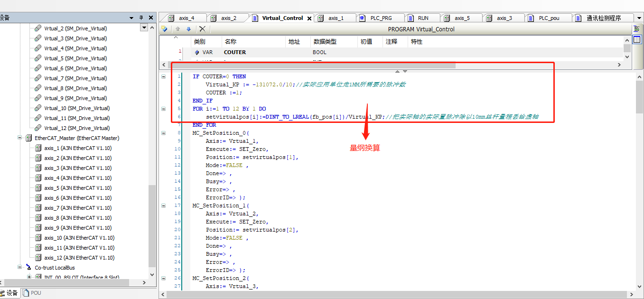Click the Vrtual_9 drive icon
The height and width of the screenshot is (299, 644).
[38, 98]
